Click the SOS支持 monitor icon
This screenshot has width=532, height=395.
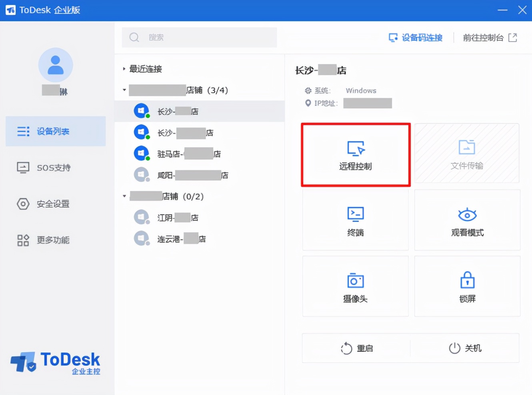pos(23,168)
